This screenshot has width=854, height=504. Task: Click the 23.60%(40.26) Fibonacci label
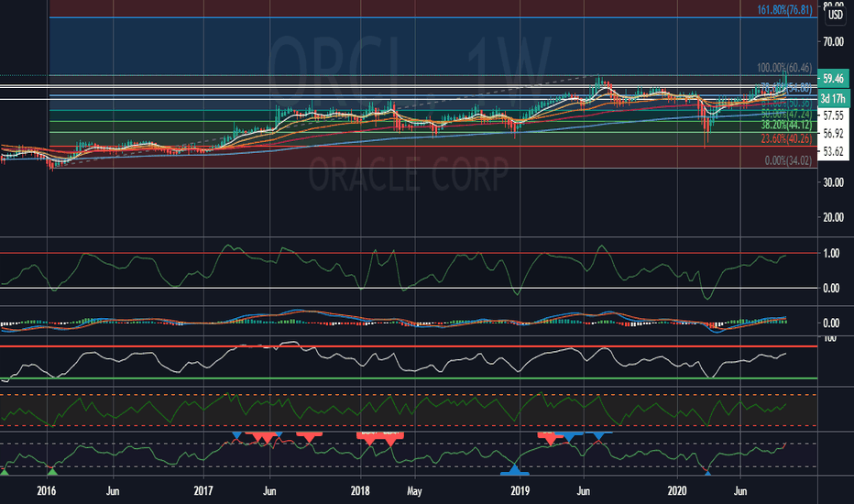point(786,139)
